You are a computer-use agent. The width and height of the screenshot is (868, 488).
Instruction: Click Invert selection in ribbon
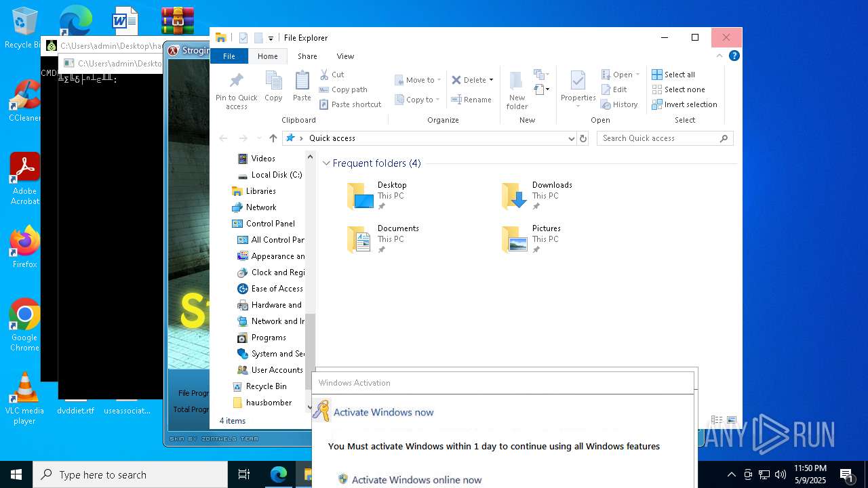point(684,104)
